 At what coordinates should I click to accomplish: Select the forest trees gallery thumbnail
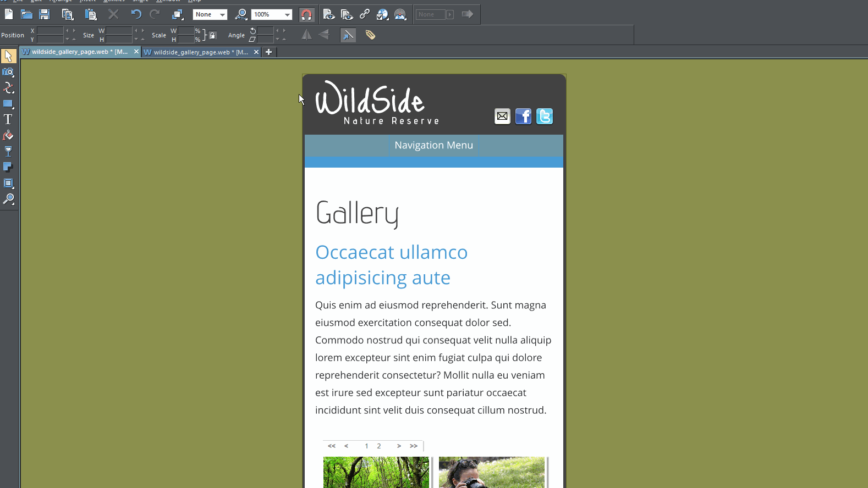click(x=376, y=472)
